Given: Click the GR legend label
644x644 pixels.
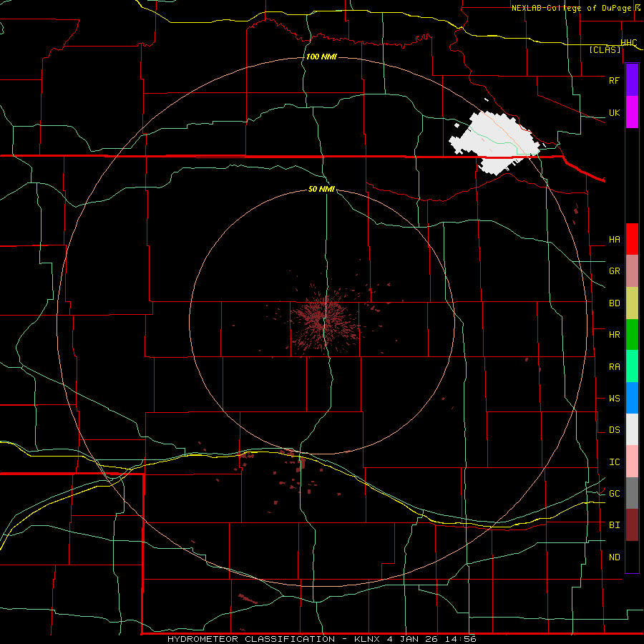Looking at the screenshot, I should (x=614, y=271).
